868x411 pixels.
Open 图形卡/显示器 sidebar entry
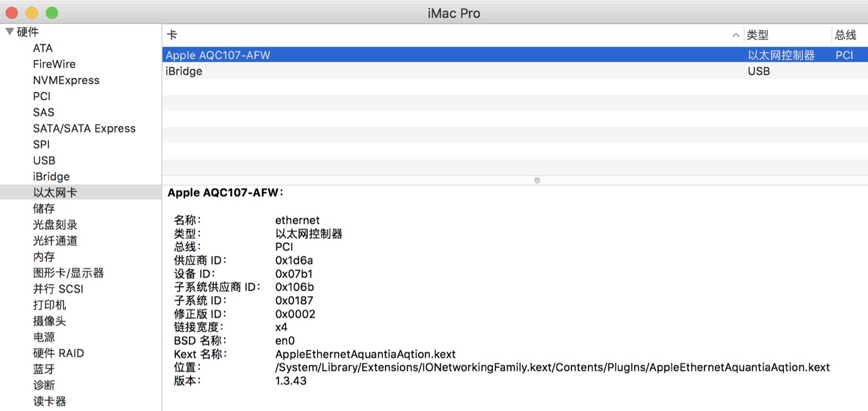coord(68,273)
